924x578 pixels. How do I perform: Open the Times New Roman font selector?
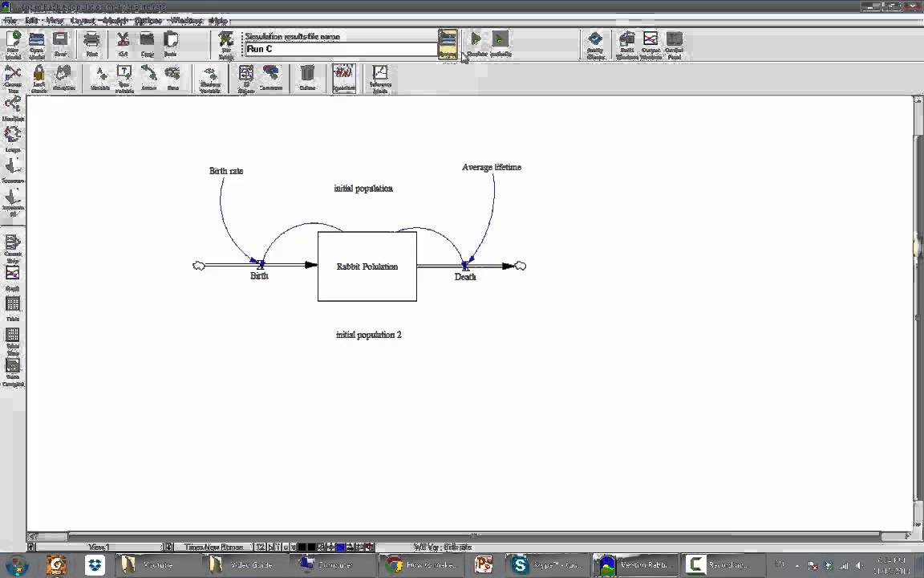(213, 547)
